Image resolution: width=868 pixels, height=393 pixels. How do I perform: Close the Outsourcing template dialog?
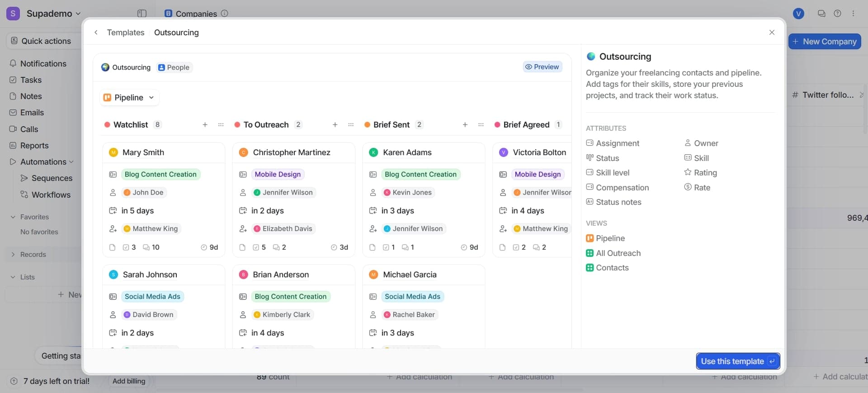(772, 33)
